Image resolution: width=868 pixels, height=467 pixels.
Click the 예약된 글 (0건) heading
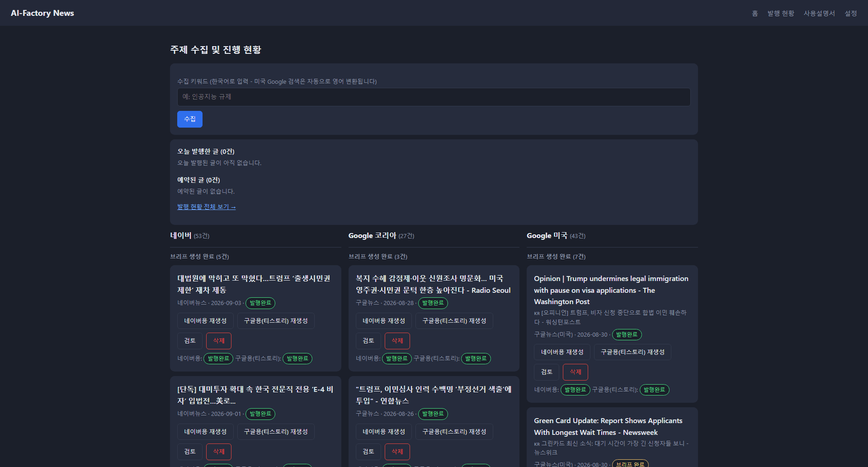198,180
